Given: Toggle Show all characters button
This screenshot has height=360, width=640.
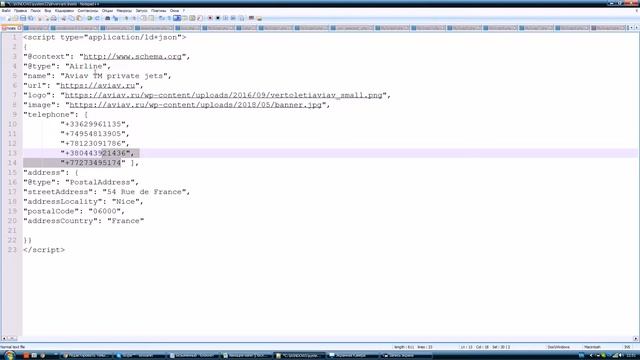Looking at the screenshot, I should [x=169, y=18].
